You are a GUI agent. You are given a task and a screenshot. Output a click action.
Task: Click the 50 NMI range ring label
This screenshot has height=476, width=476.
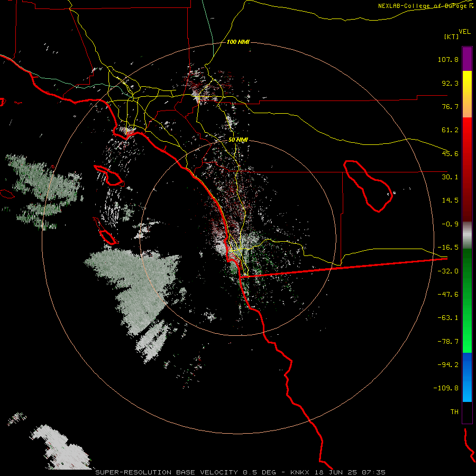(238, 140)
